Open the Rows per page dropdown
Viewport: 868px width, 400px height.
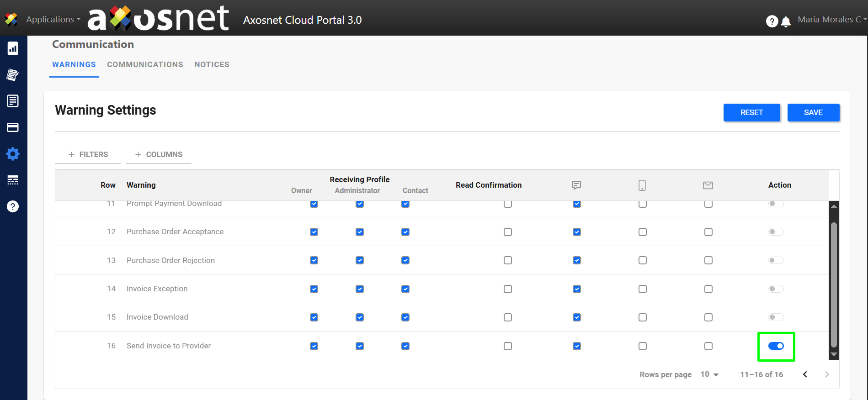click(x=709, y=374)
